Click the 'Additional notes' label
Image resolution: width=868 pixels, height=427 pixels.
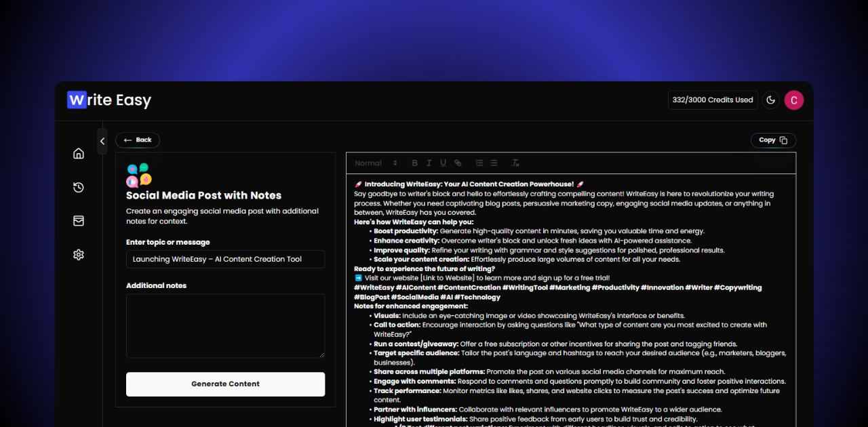156,286
